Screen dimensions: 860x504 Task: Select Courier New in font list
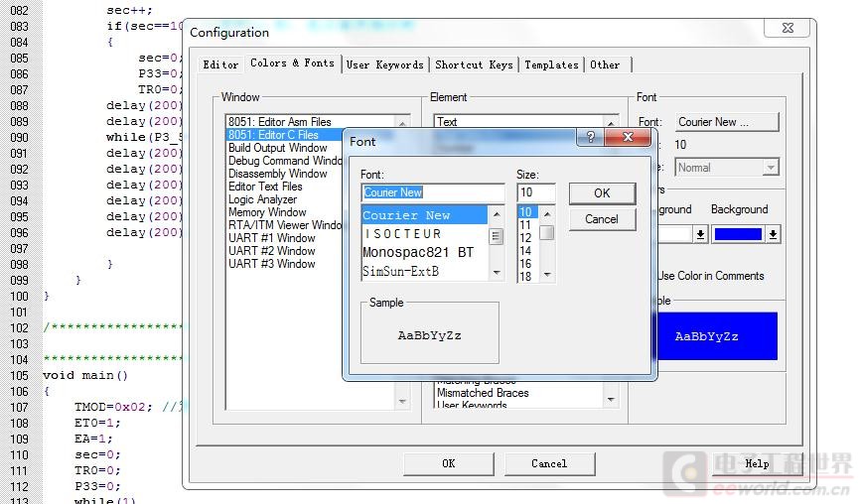coord(424,215)
